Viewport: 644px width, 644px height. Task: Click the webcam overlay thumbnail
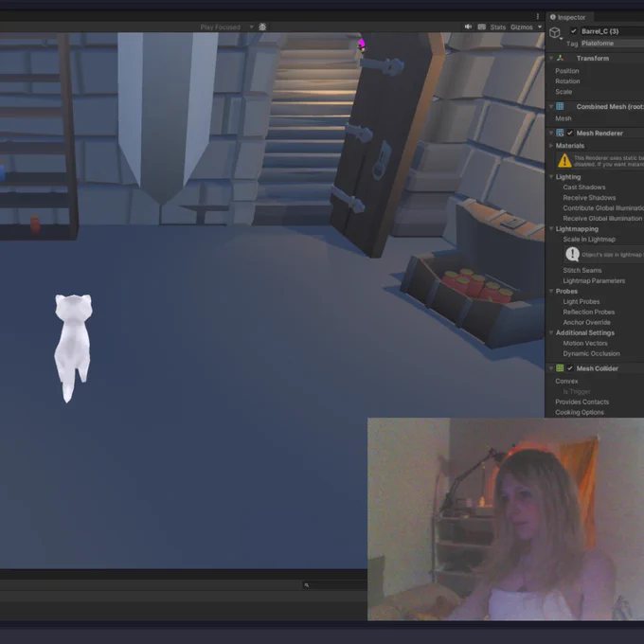[506, 519]
